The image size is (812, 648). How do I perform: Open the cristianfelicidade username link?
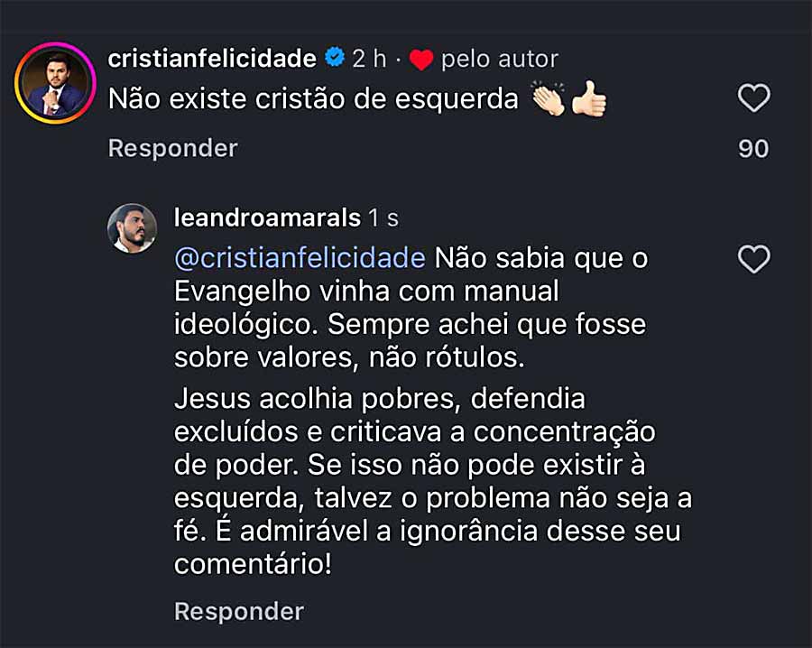[x=212, y=60]
